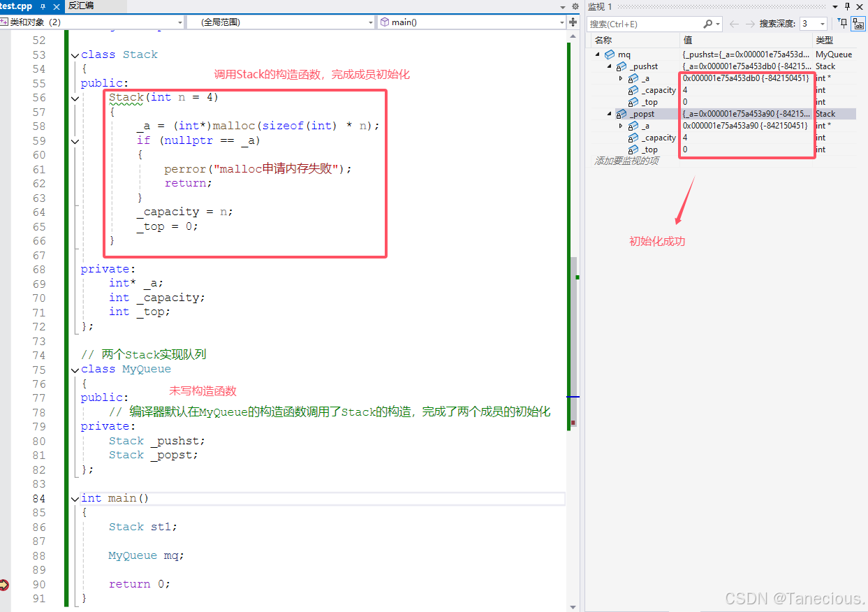Click the MyQueue type cell
This screenshot has height=612, width=868.
(834, 54)
